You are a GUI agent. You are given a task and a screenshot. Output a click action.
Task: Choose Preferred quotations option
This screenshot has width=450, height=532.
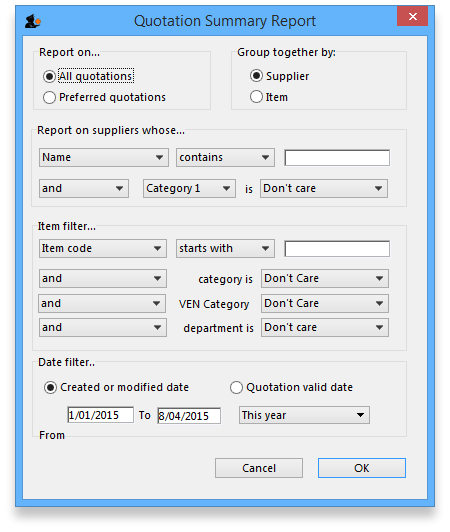coord(49,97)
